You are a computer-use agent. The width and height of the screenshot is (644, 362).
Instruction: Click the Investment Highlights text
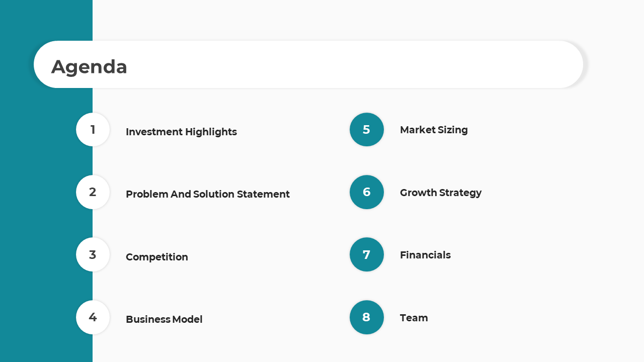click(x=181, y=132)
